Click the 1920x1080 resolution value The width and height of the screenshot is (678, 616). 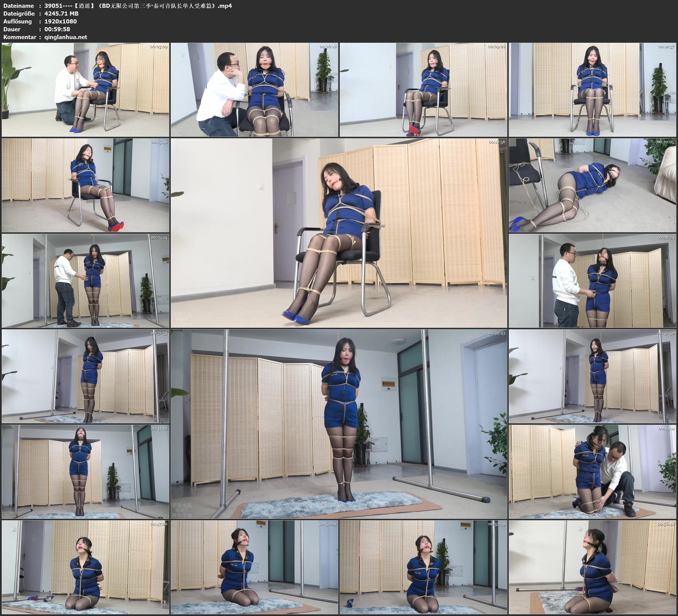(61, 21)
